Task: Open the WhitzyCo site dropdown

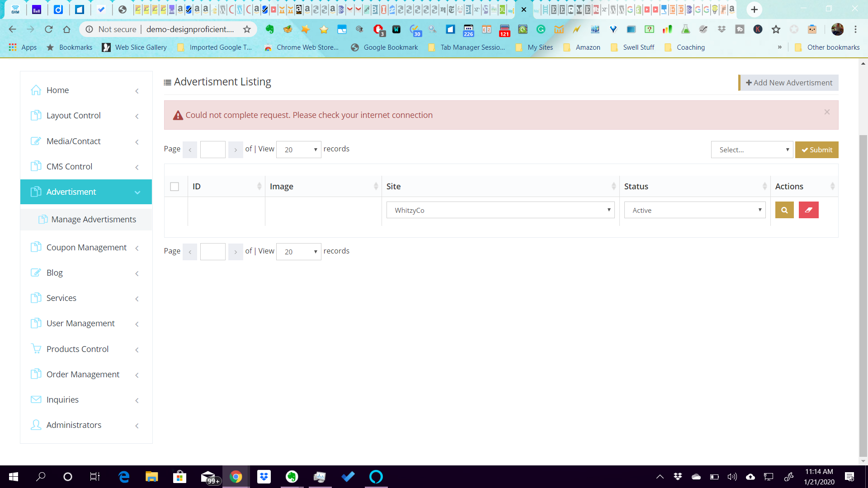Action: pyautogui.click(x=500, y=210)
